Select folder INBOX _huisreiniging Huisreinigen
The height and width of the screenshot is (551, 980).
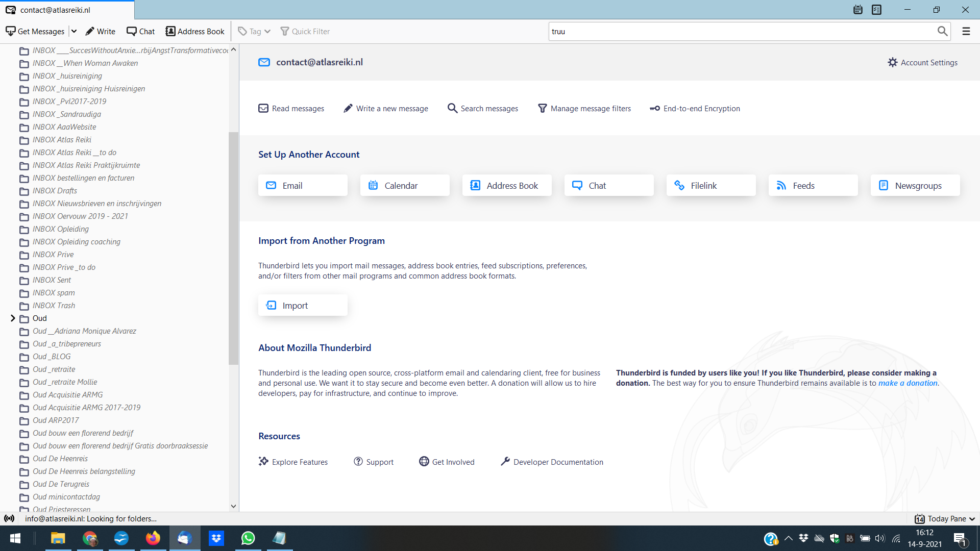pyautogui.click(x=89, y=89)
